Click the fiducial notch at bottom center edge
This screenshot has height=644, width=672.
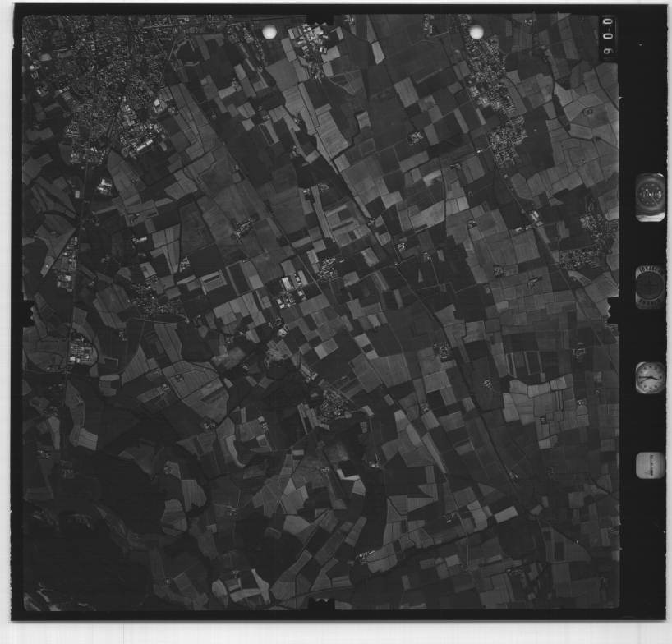point(322,609)
